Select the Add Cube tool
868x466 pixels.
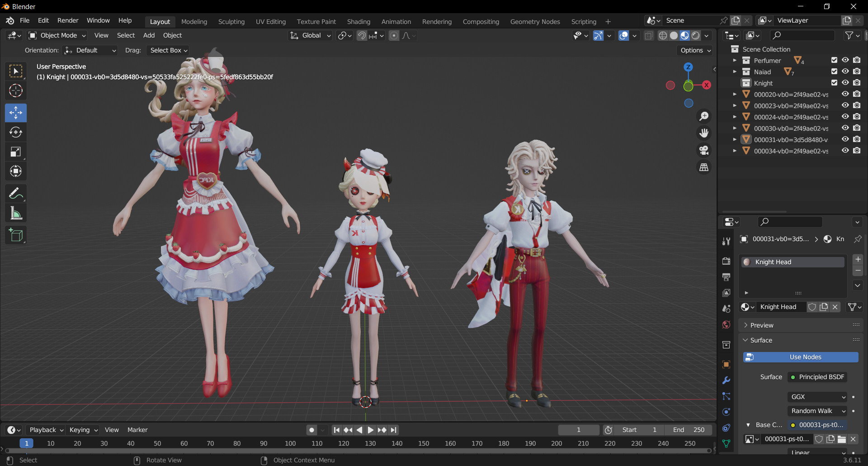(x=15, y=235)
